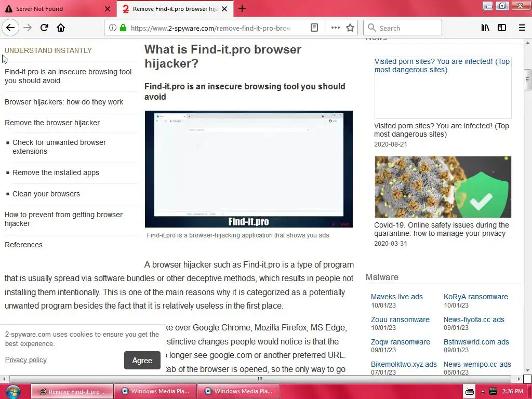Click the horizontal scrollbar right arrow
This screenshot has height=399, width=532.
(519, 379)
